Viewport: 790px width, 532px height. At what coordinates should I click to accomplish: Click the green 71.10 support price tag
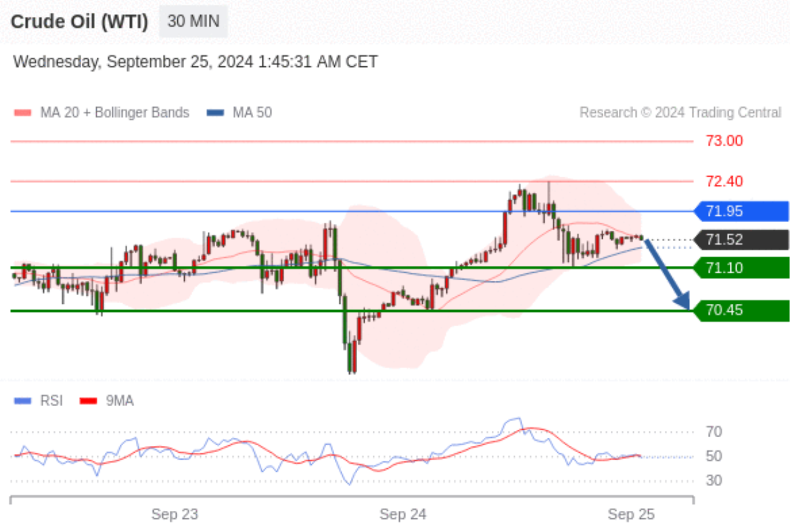[x=742, y=268]
